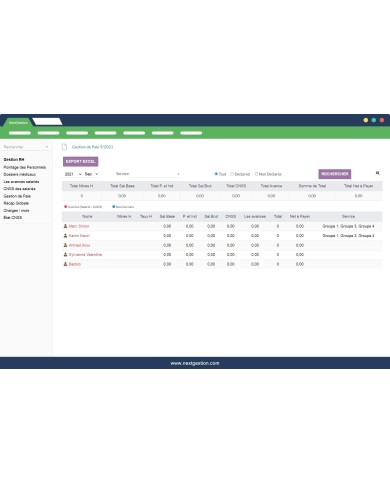Image resolution: width=390 pixels, height=484 pixels.
Task: Click the Sal Base value in Marc Simon's row
Action: 167,226
